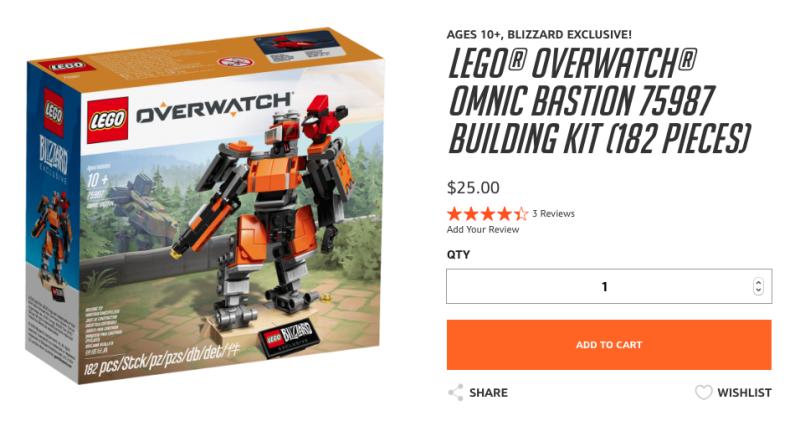
Task: Click the Blizzard Exclusive logo on box side
Action: pyautogui.click(x=53, y=157)
